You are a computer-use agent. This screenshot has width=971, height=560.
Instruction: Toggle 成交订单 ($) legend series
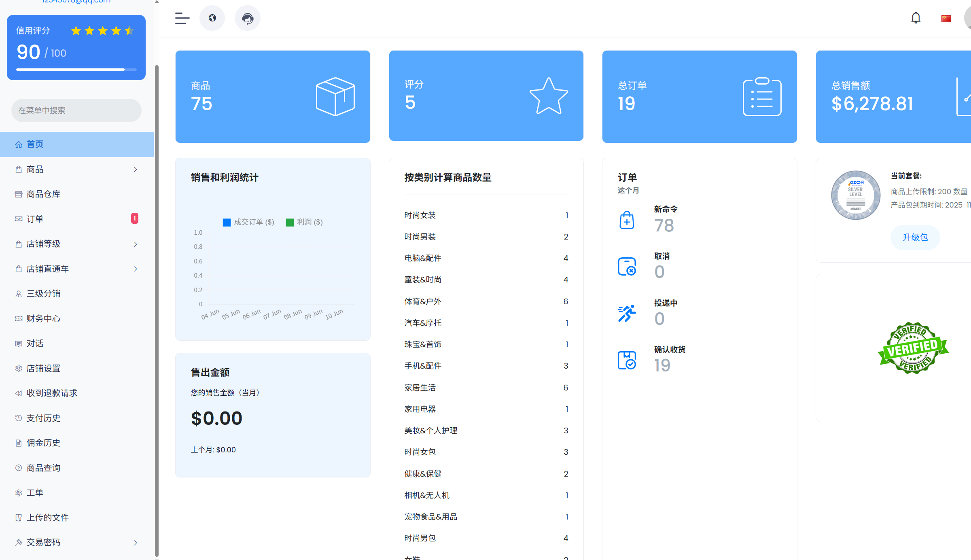(248, 222)
